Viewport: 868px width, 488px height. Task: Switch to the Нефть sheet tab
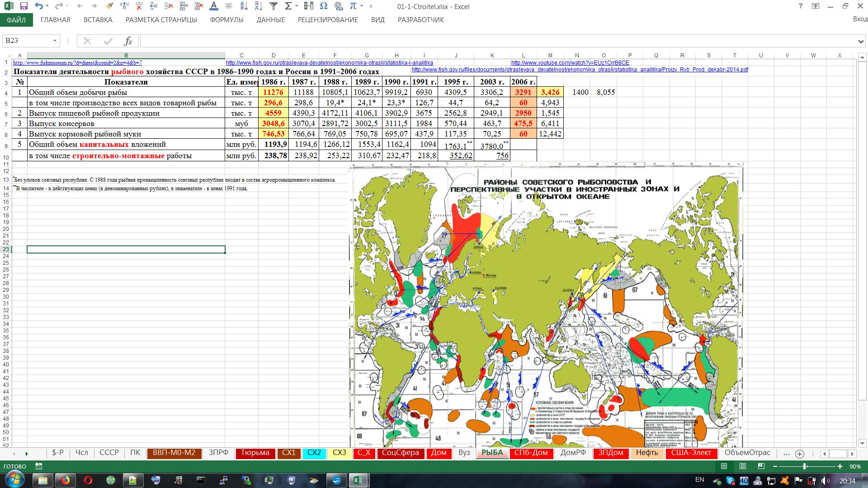coord(646,453)
